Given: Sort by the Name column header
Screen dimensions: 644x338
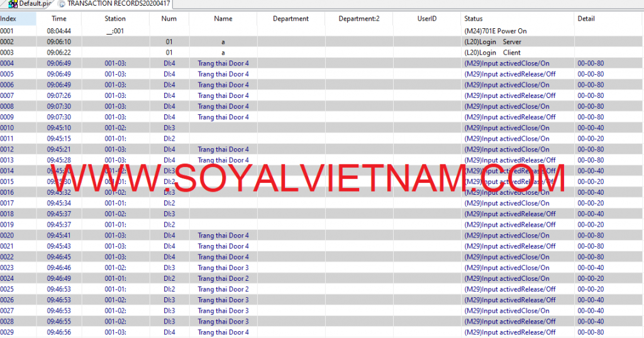Looking at the screenshot, I should [x=223, y=19].
